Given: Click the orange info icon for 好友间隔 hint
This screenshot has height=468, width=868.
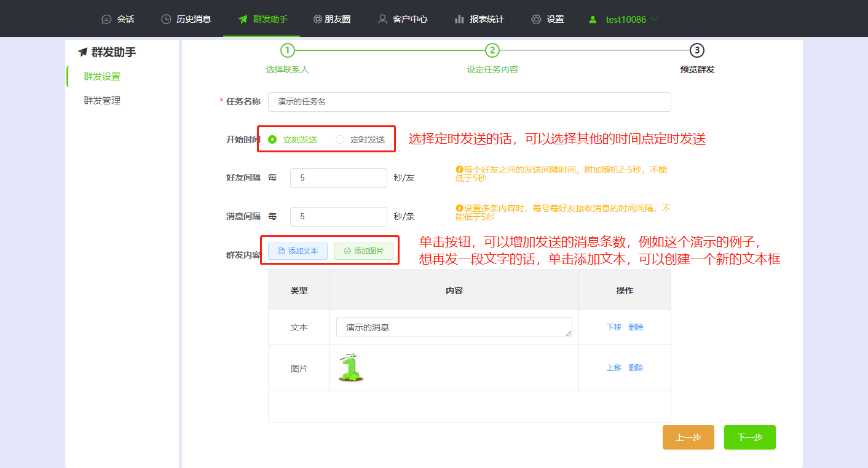Looking at the screenshot, I should (x=459, y=170).
